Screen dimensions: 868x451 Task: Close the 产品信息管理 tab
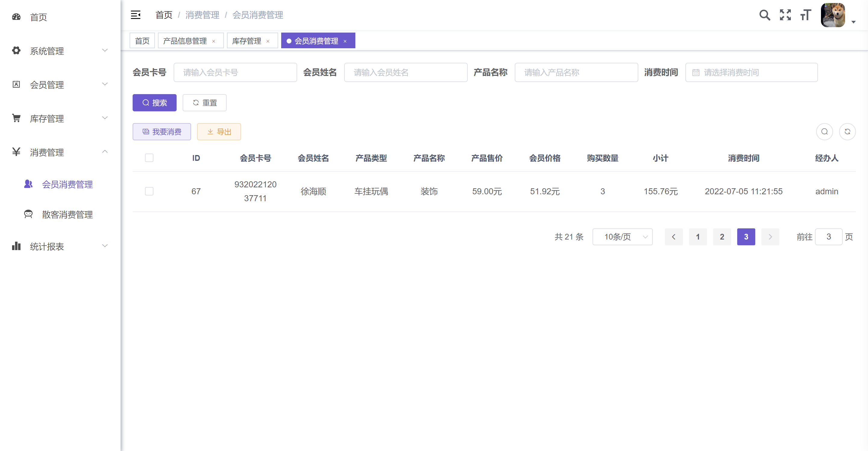point(214,41)
